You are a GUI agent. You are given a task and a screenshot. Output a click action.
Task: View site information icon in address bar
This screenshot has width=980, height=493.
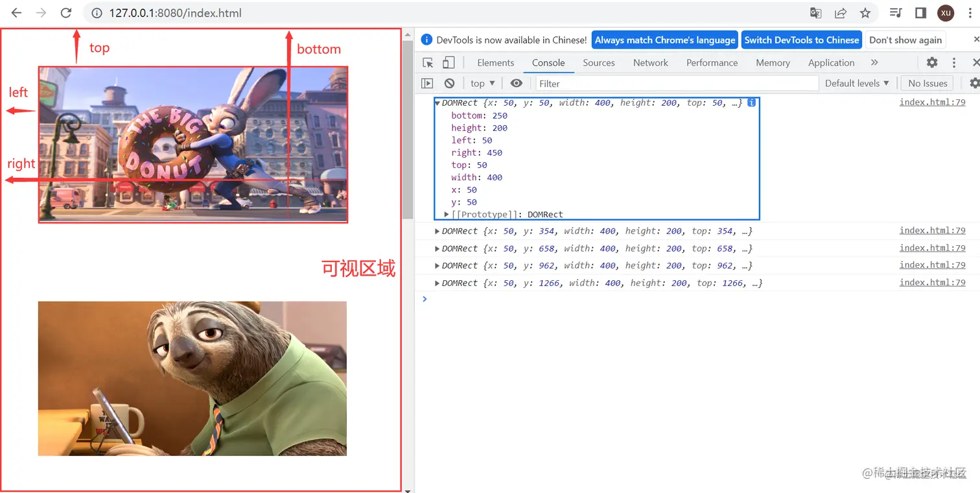pos(97,13)
